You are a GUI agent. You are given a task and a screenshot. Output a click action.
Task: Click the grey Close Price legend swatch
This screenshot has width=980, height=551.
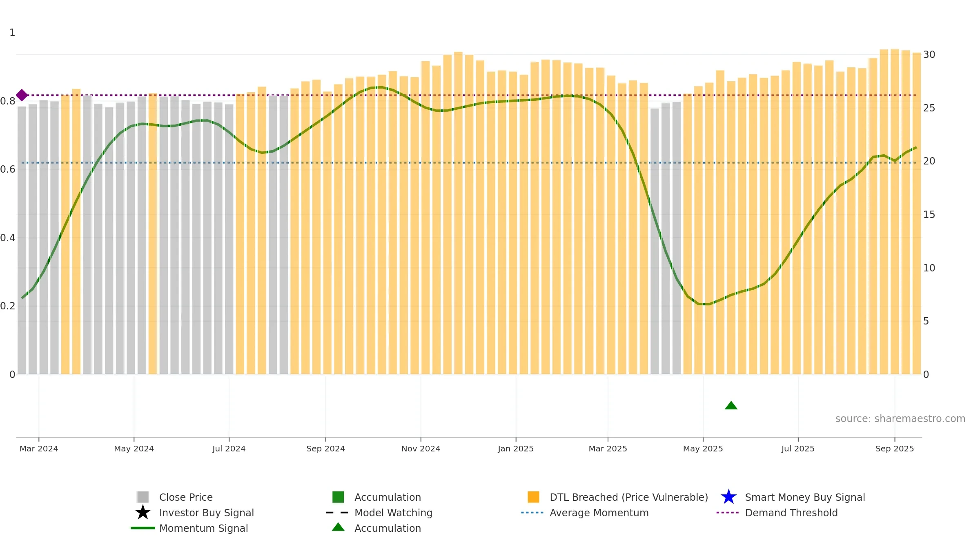pos(143,497)
